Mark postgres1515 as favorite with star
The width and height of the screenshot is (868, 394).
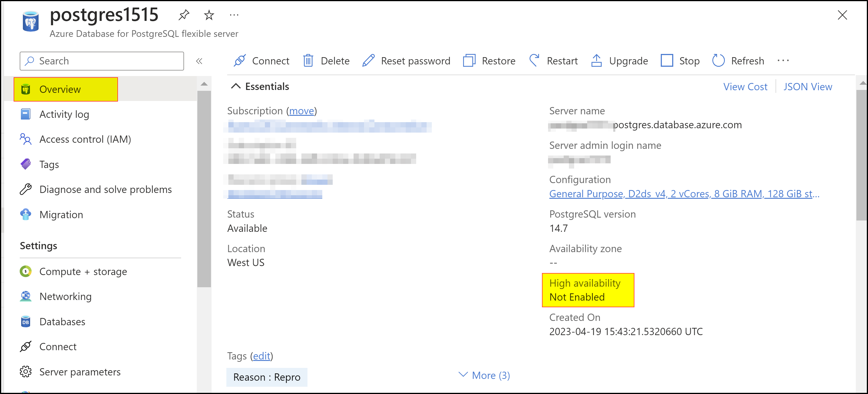(209, 15)
